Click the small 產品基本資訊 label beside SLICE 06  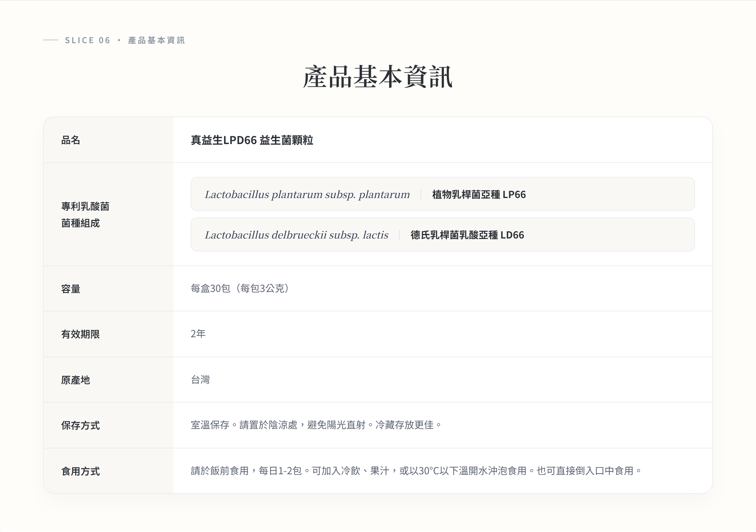click(x=156, y=40)
